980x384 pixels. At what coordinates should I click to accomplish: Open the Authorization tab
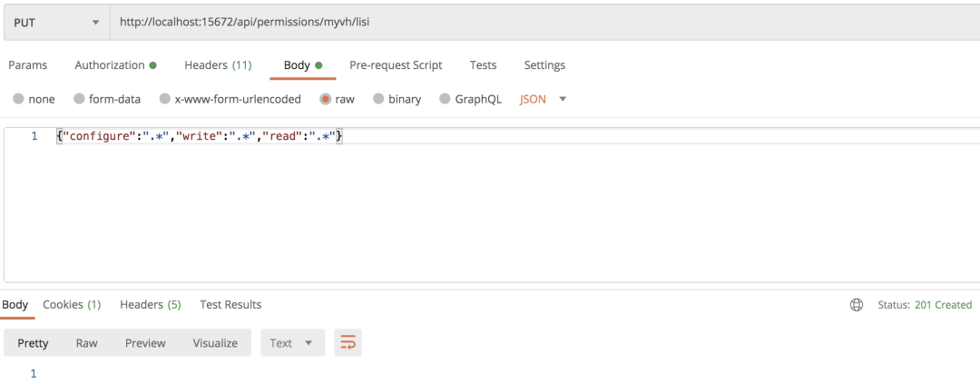click(x=115, y=65)
